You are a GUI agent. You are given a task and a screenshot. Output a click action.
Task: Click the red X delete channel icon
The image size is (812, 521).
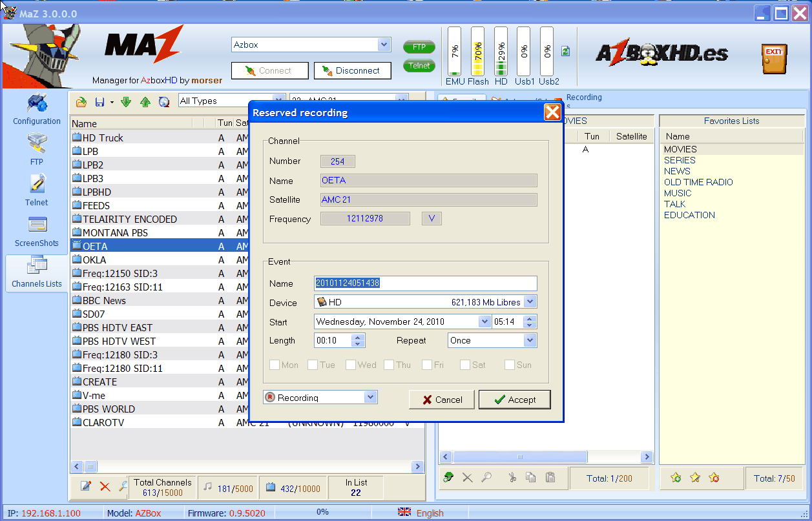[x=105, y=486]
